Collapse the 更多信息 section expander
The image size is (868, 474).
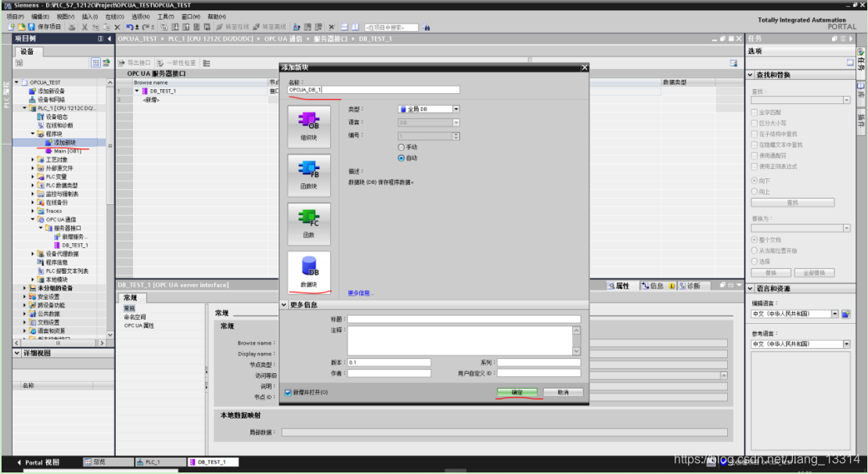point(284,305)
